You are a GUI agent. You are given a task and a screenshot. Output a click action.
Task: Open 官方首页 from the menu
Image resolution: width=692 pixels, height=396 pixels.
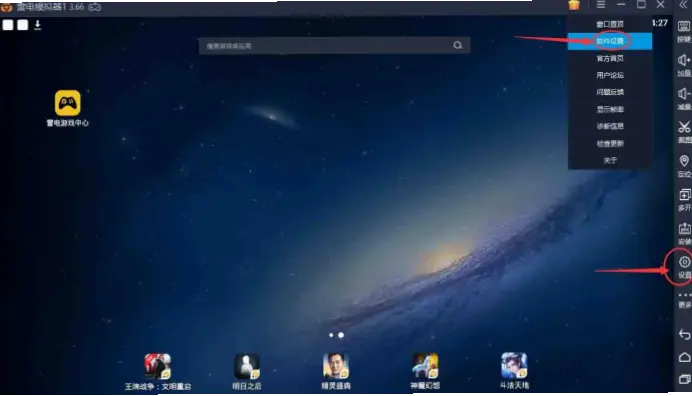click(610, 58)
